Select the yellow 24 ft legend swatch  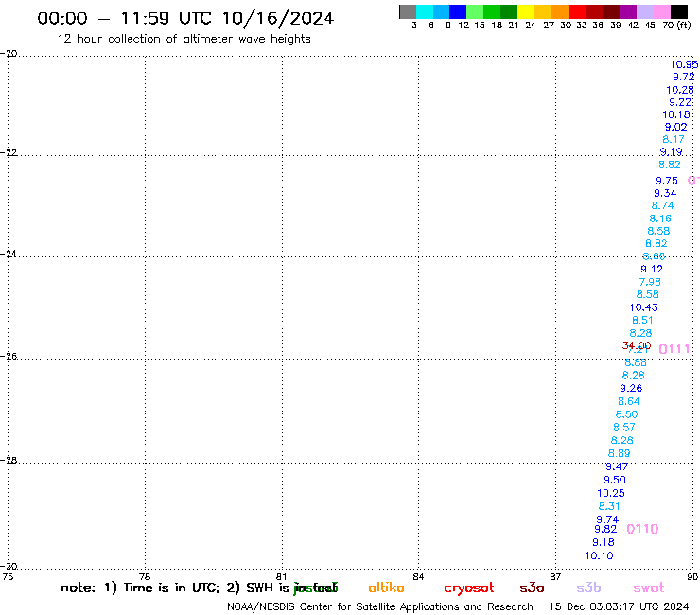(x=526, y=11)
